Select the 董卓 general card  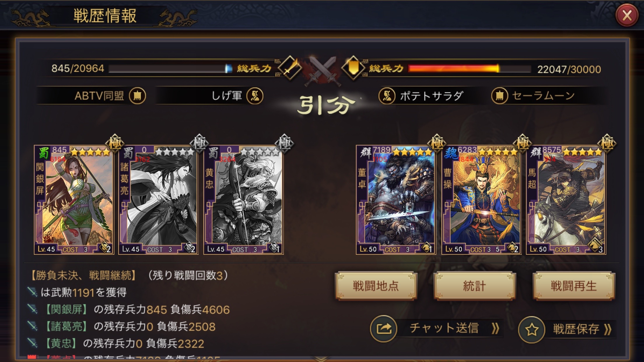coord(396,200)
